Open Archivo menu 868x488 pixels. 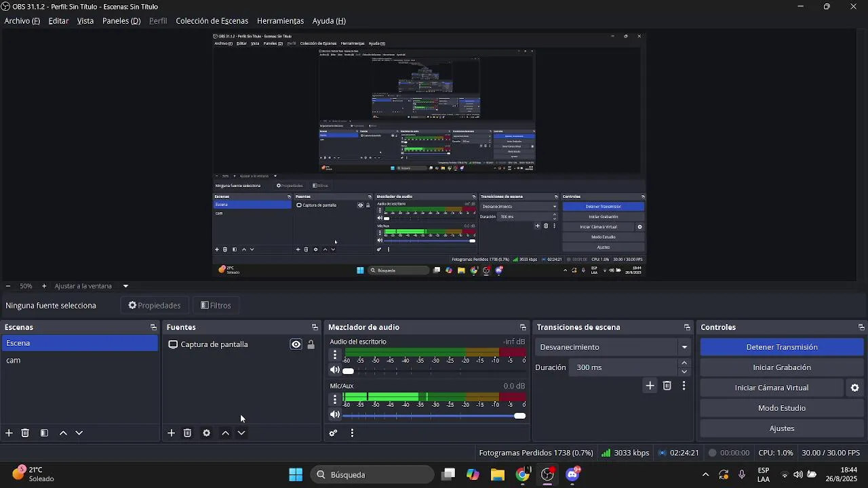22,21
